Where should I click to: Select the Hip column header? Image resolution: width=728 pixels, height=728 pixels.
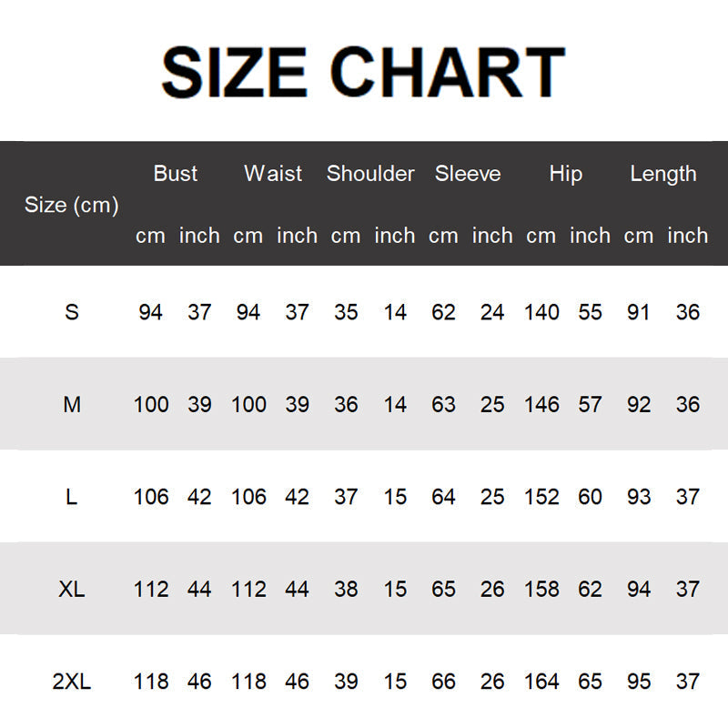tap(565, 174)
